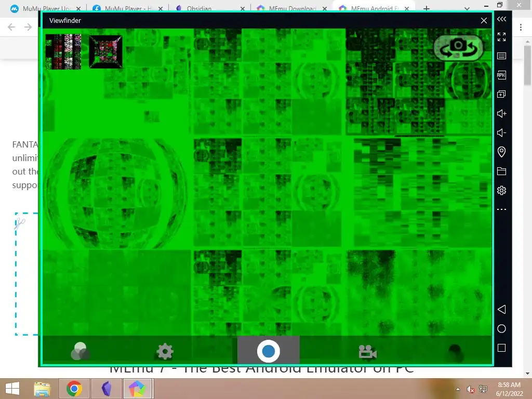The image size is (532, 399).
Task: Open File Explorer from the taskbar
Action: point(42,389)
